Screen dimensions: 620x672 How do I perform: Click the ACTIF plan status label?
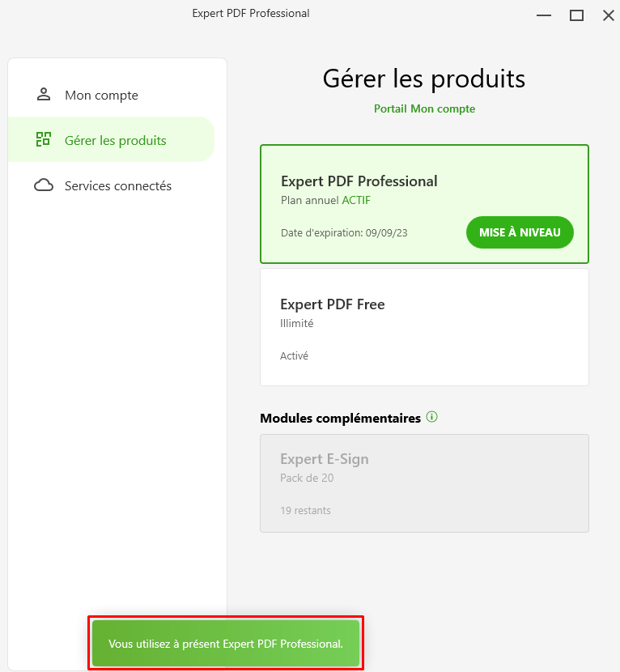coord(356,200)
